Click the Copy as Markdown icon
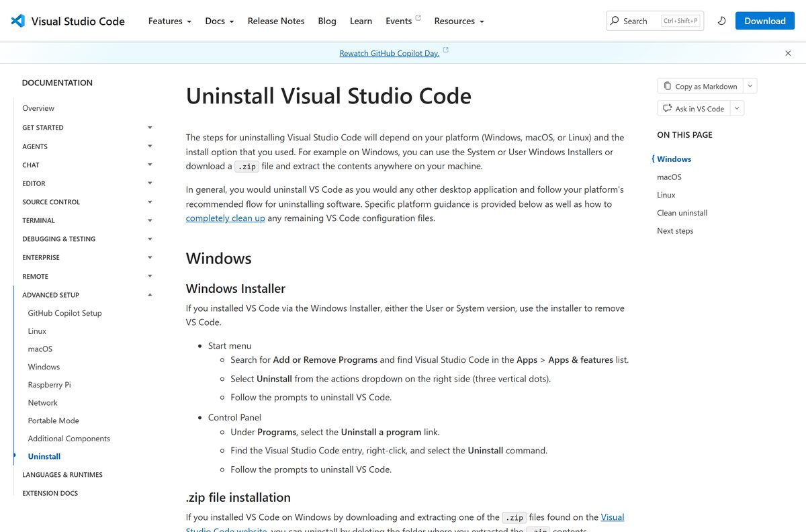Image resolution: width=806 pixels, height=532 pixels. tap(667, 86)
